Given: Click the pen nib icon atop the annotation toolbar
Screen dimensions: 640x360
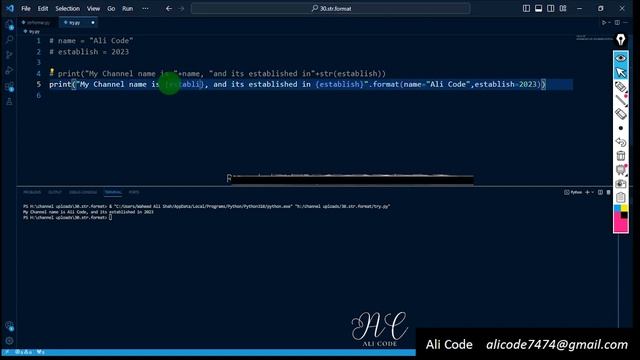Looking at the screenshot, I should pyautogui.click(x=621, y=40).
